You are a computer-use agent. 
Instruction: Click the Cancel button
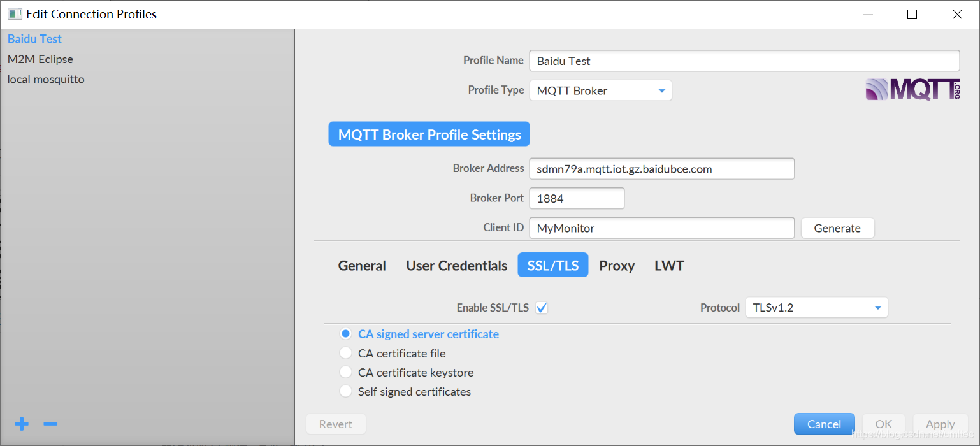[x=824, y=424]
